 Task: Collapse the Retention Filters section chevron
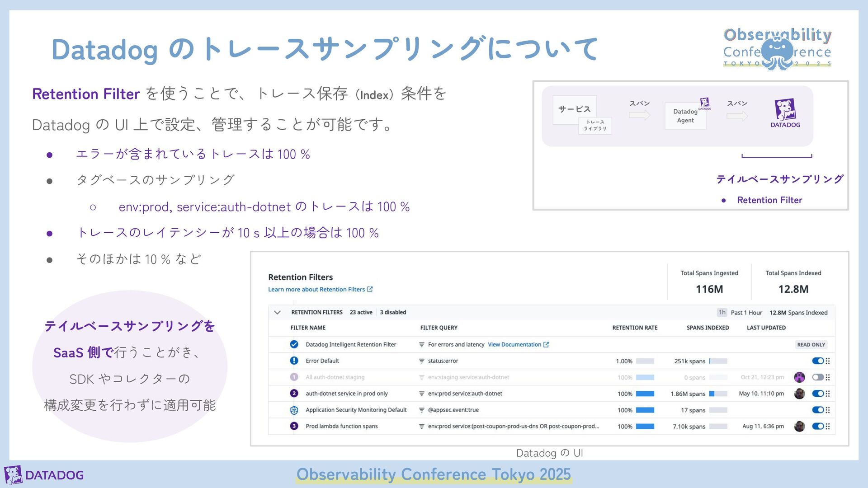[277, 312]
